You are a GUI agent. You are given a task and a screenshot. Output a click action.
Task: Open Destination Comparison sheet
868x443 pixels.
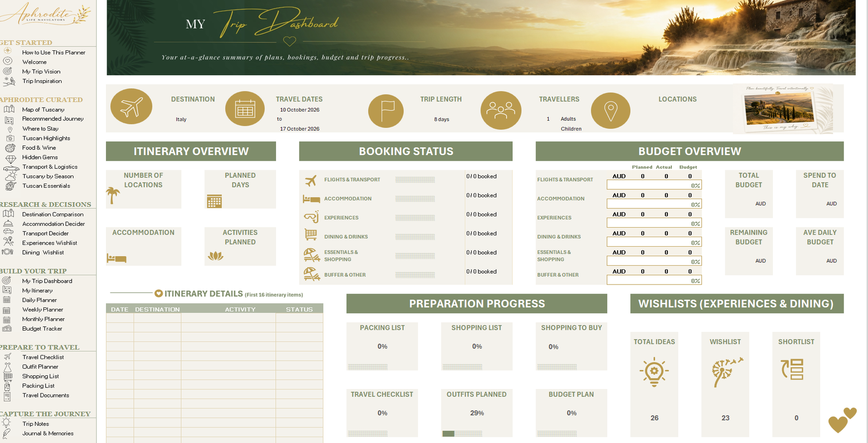coord(53,215)
